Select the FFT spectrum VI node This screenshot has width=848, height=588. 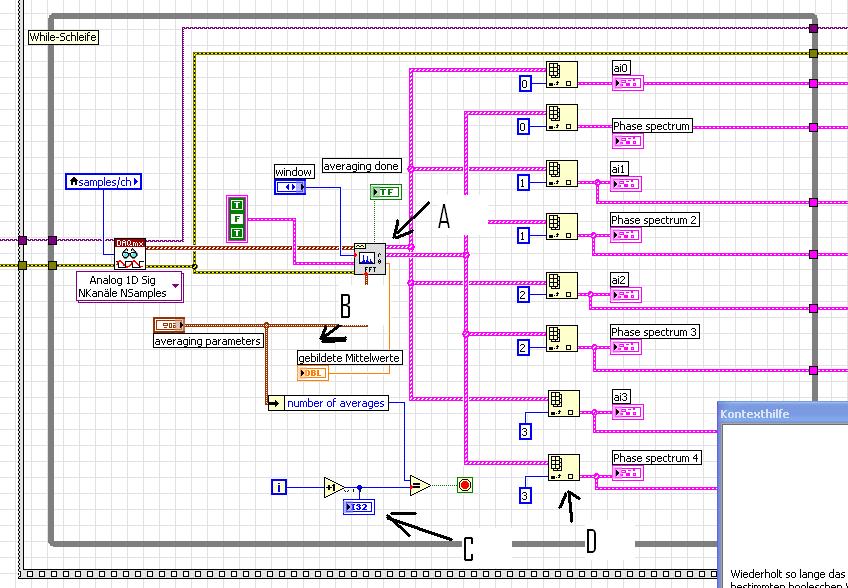(370, 259)
